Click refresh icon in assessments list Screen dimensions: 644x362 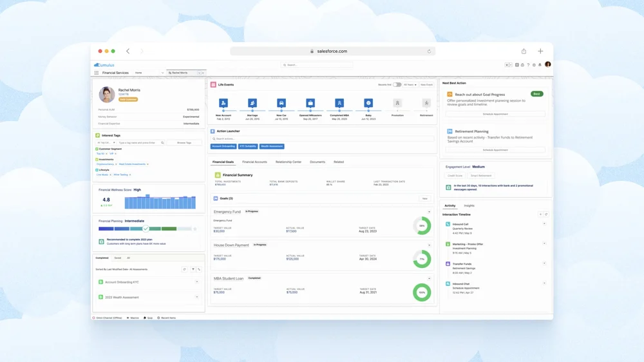(x=184, y=269)
